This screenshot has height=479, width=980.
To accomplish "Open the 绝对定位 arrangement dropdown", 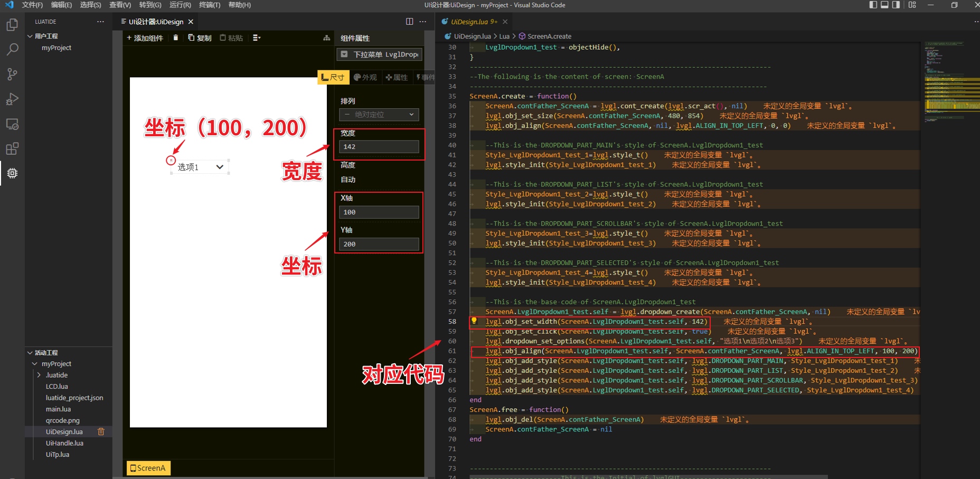I will click(x=379, y=115).
